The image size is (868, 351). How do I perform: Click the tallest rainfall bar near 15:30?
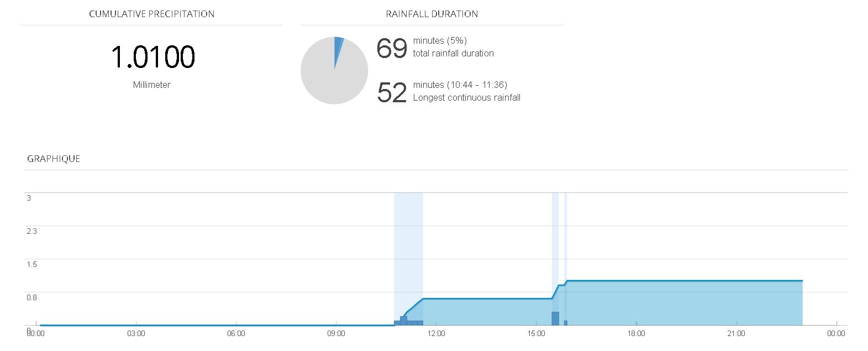pyautogui.click(x=555, y=318)
